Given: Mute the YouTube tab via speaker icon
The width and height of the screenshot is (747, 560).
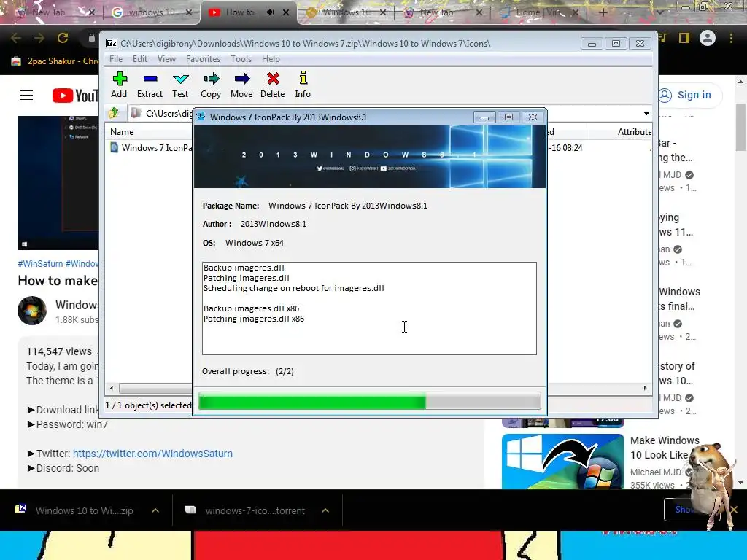Looking at the screenshot, I should pyautogui.click(x=270, y=12).
